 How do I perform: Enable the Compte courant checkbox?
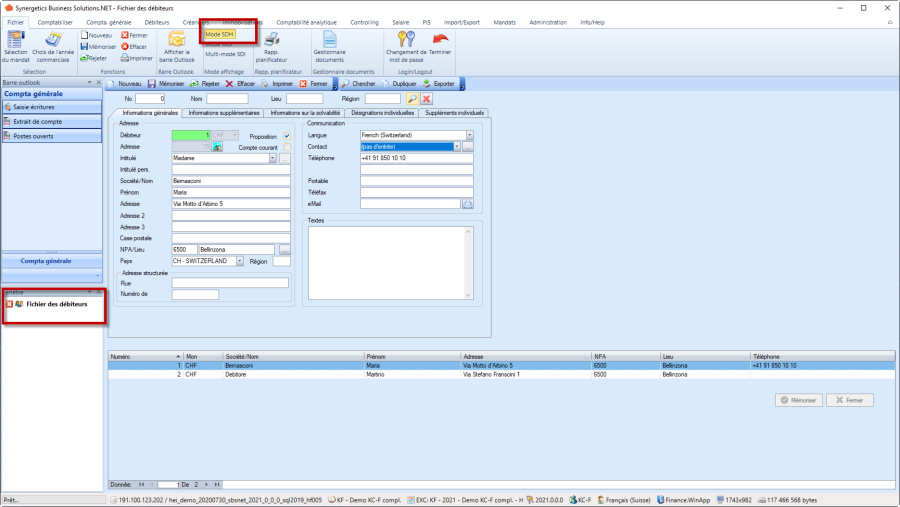click(287, 147)
